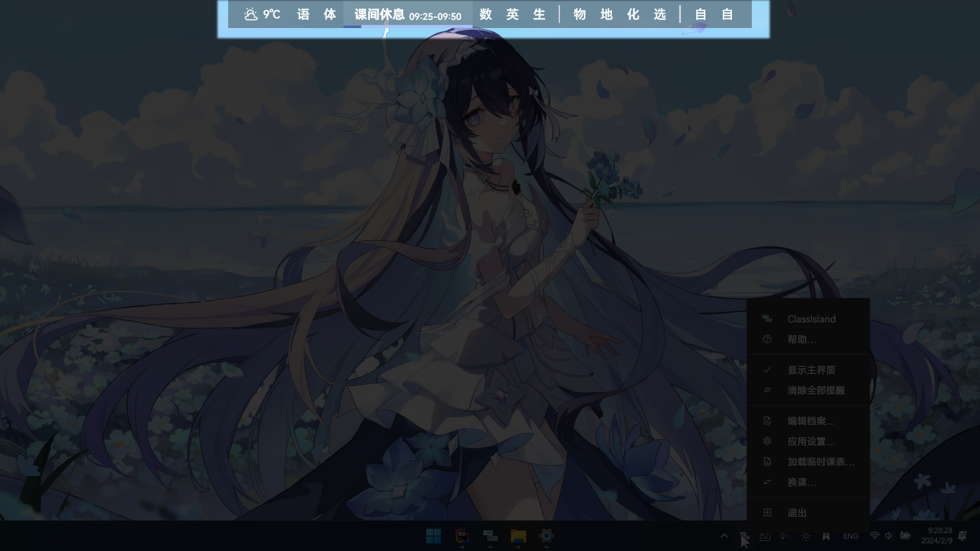The height and width of the screenshot is (551, 980).
Task: Toggle the 显示主界面 checkmark option
Action: [x=811, y=370]
